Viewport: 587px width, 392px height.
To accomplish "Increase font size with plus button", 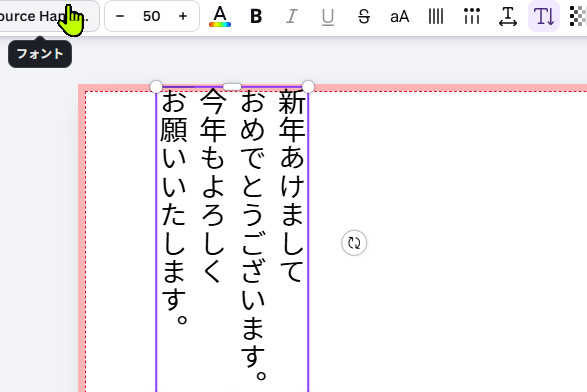I will tap(183, 16).
